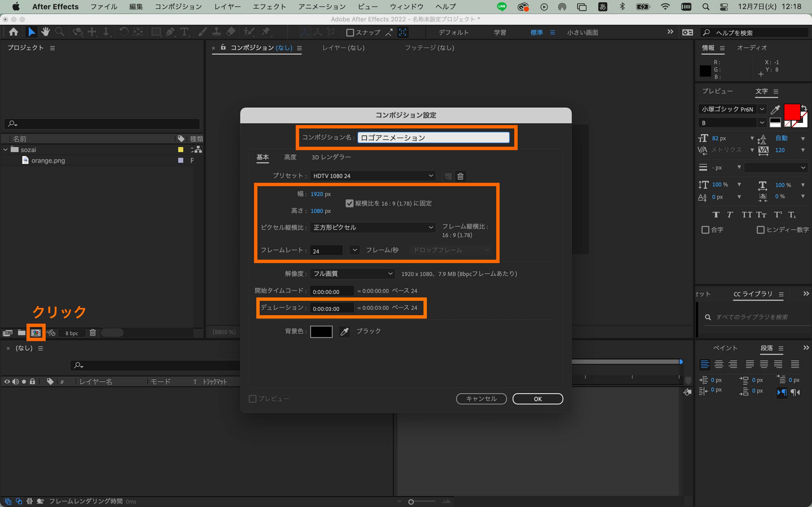The width and height of the screenshot is (812, 507).
Task: Enable the スナップ checkbox
Action: 350,32
